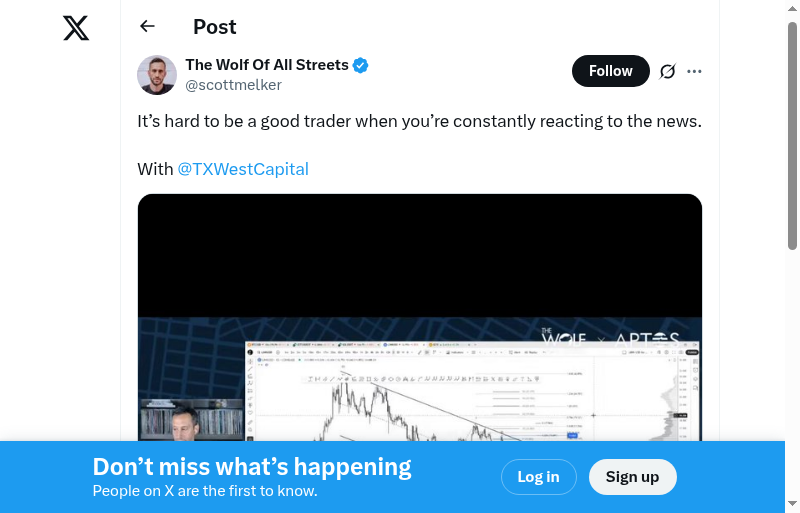Click the tweet text about reacting to news
Screen dimensions: 800x513
click(x=419, y=122)
